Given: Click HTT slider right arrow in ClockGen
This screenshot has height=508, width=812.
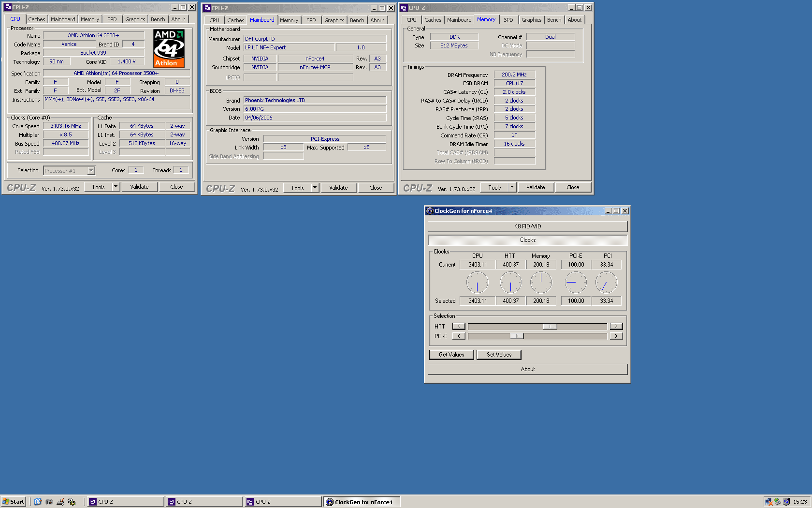Looking at the screenshot, I should pyautogui.click(x=616, y=327).
